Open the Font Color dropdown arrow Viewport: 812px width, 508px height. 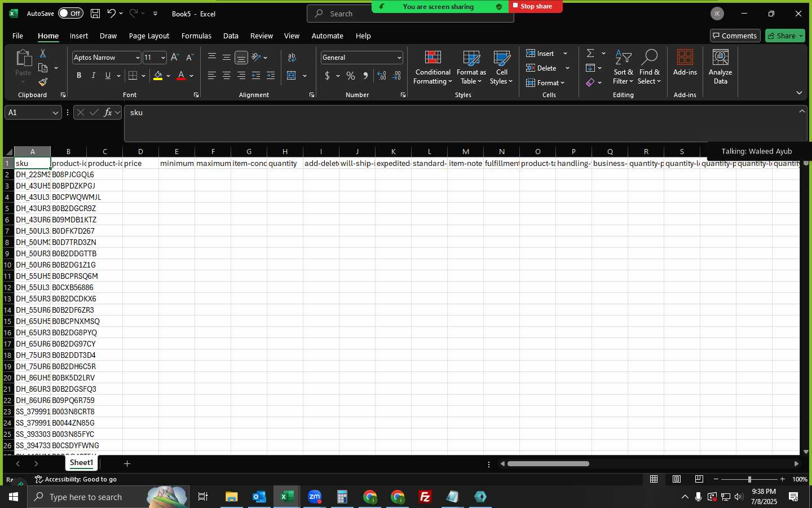point(192,76)
